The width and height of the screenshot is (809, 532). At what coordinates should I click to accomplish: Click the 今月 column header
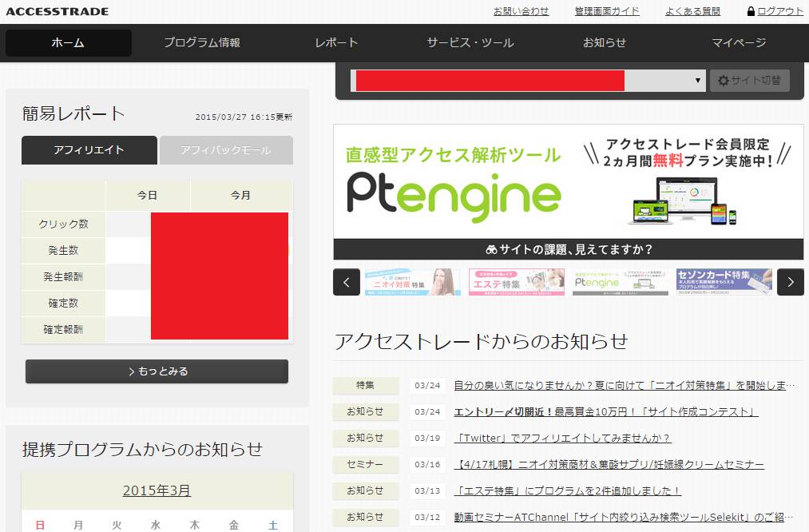pos(241,196)
